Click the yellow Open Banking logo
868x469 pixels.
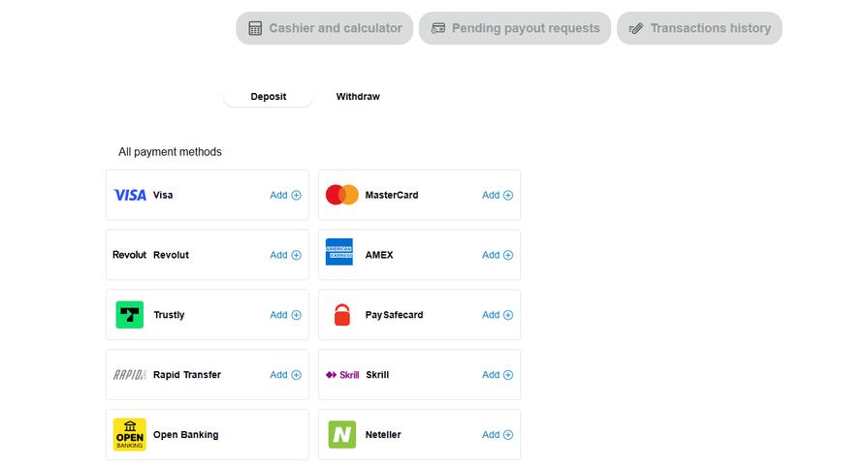coord(130,435)
